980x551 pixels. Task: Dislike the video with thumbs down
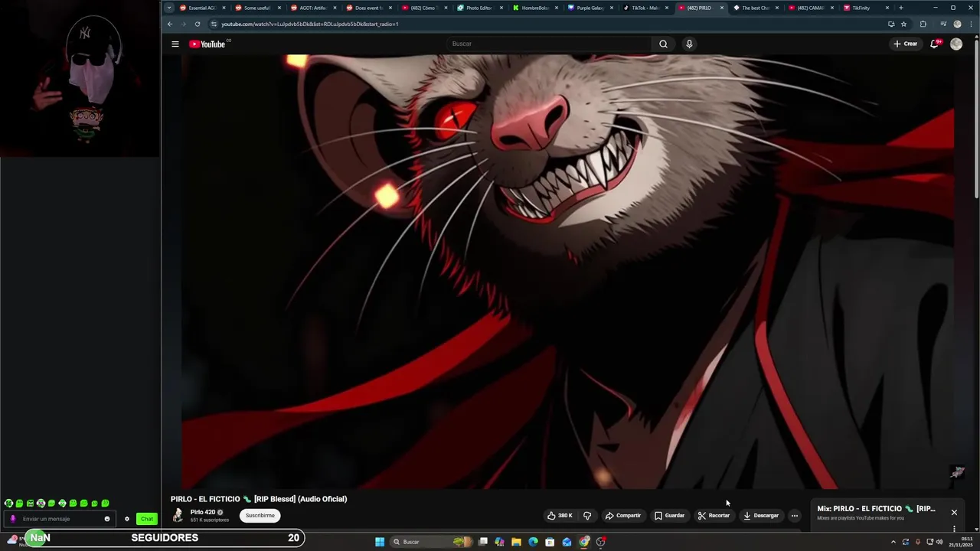(x=587, y=515)
